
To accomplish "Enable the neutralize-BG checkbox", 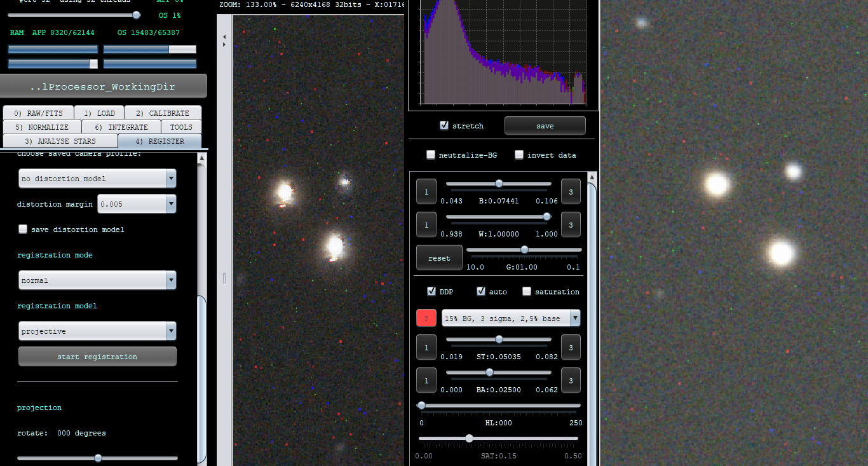I will (431, 154).
